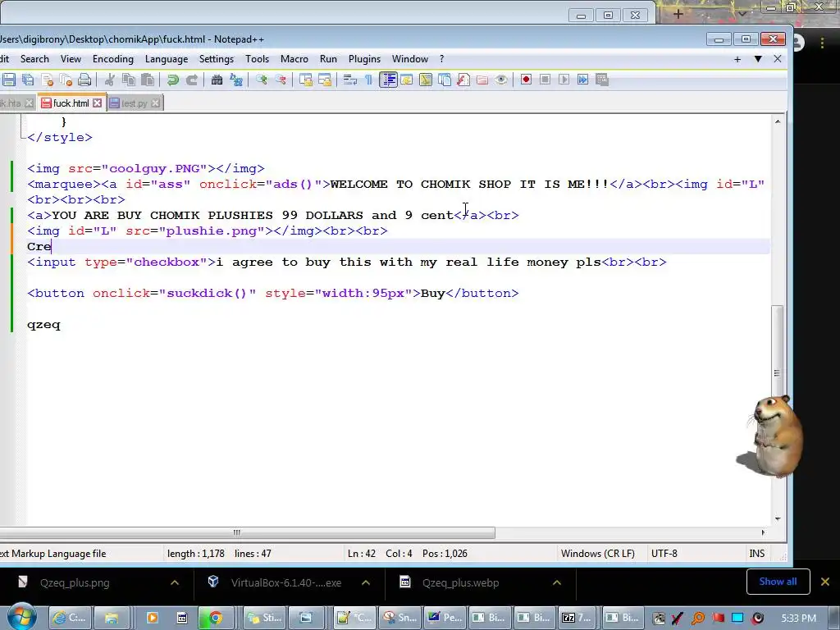Open the Function List icon
Screen dimensions: 840x630
point(463,80)
